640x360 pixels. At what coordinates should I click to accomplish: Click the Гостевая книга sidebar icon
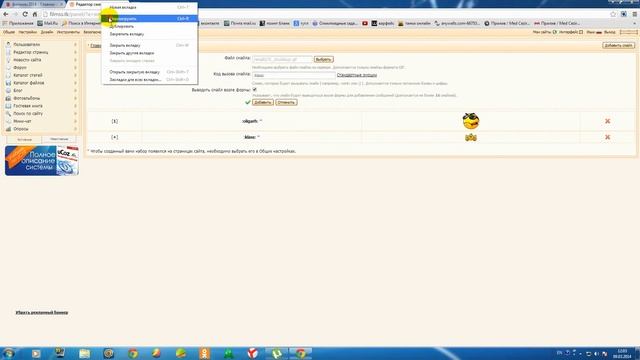(x=8, y=106)
